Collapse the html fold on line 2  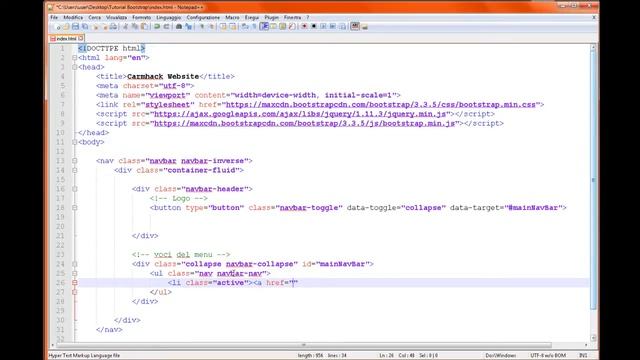(75, 58)
